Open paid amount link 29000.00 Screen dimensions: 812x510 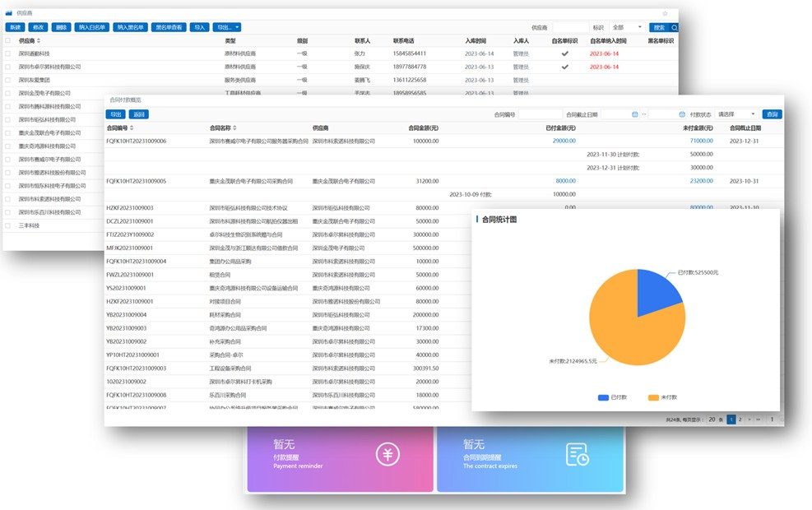point(564,141)
